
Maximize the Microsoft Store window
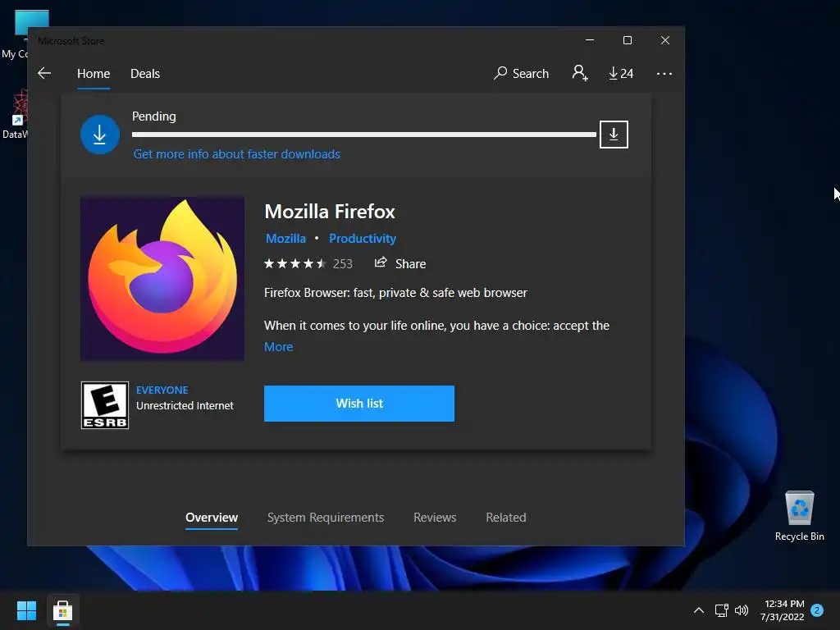628,40
